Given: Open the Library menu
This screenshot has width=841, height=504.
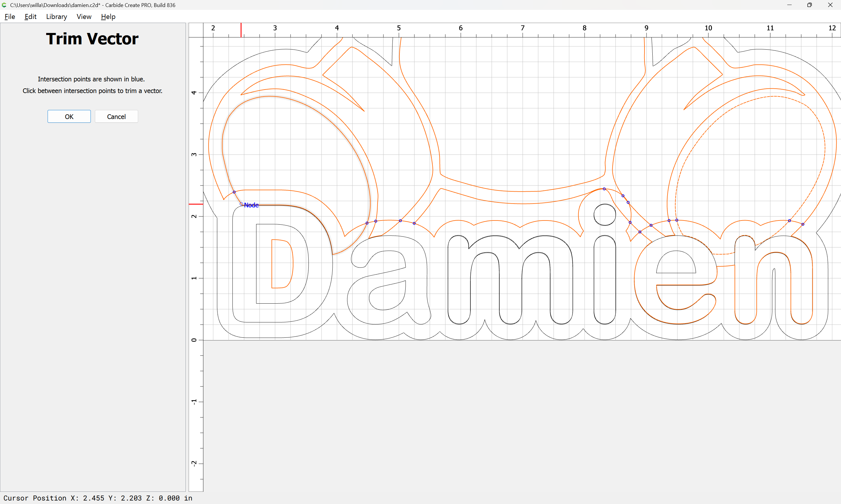Looking at the screenshot, I should pyautogui.click(x=56, y=17).
